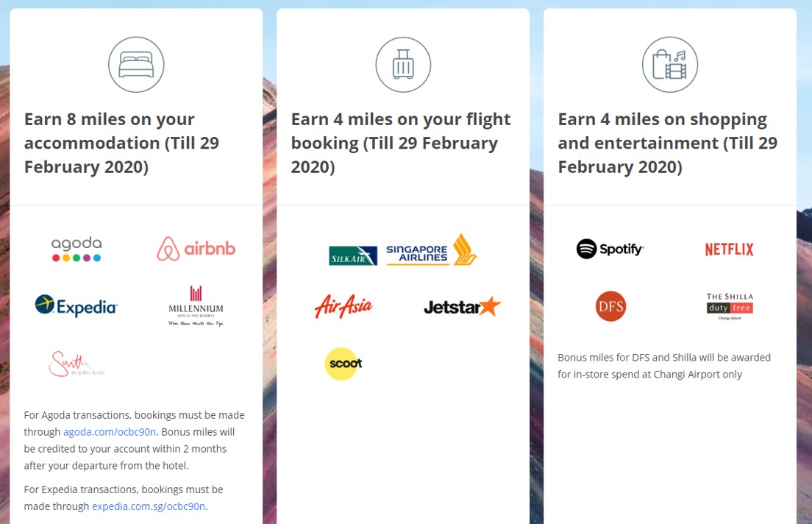
Task: Click the luggage flight booking icon
Action: click(403, 65)
